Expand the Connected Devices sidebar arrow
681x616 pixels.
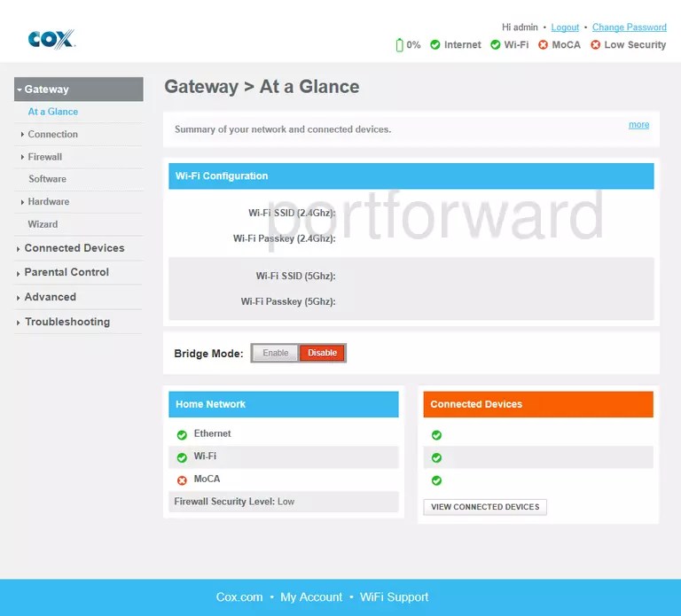[x=19, y=249]
